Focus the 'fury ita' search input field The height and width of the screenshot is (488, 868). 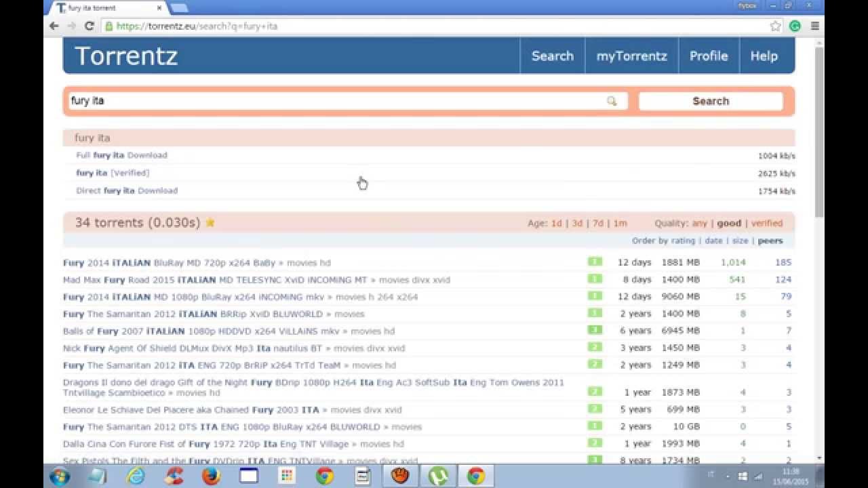click(348, 101)
